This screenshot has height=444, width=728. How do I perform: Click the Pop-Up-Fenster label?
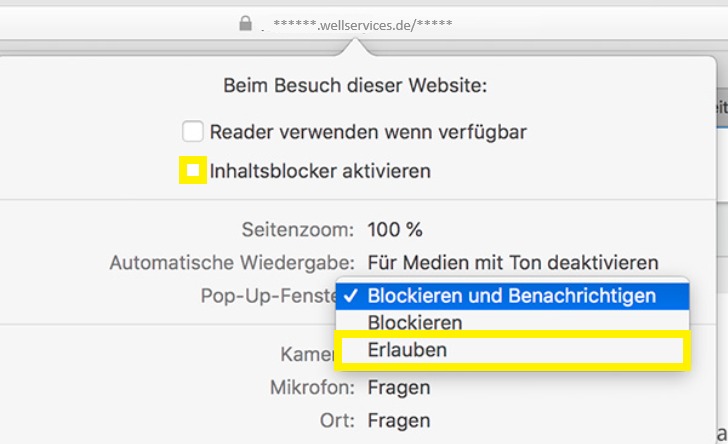(267, 296)
